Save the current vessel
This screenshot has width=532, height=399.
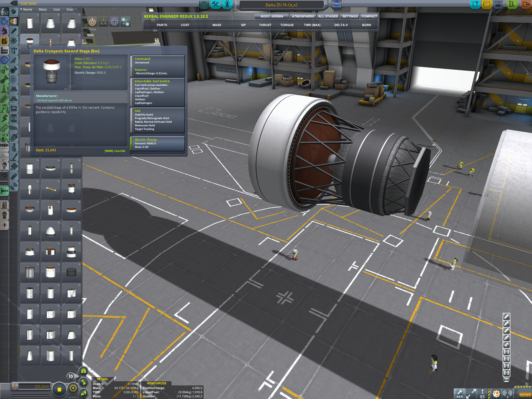pos(498,4)
